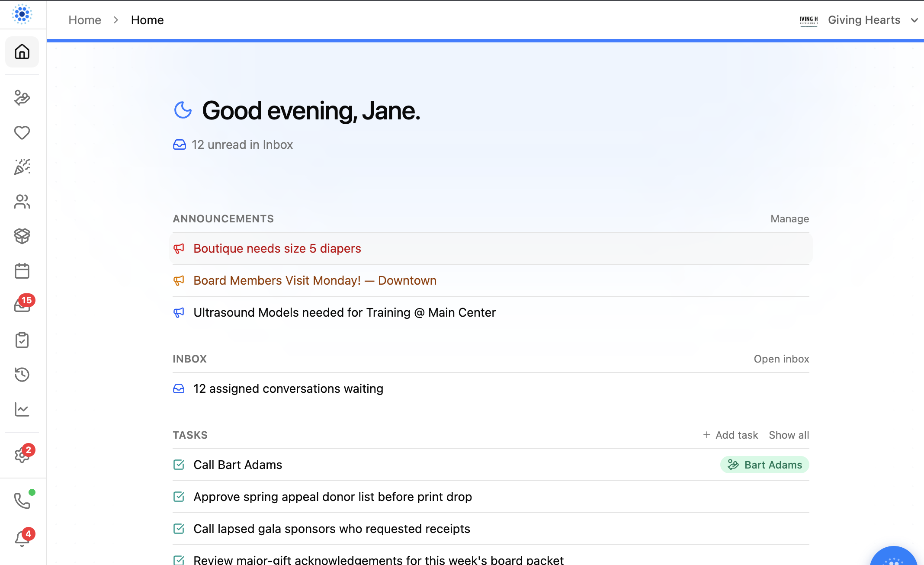Click Open inbox link
This screenshot has height=565, width=924.
[x=781, y=359]
